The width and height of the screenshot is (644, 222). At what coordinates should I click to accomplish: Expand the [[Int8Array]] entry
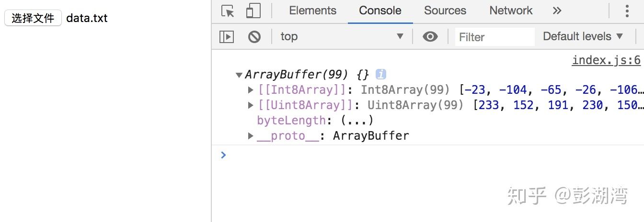251,90
